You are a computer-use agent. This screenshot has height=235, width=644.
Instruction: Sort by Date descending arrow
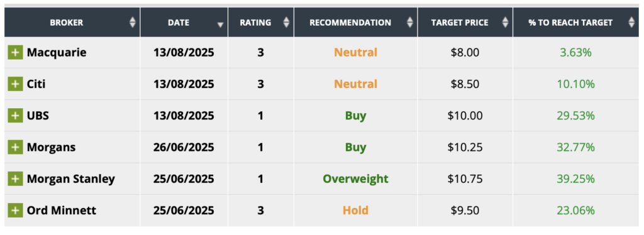click(220, 25)
